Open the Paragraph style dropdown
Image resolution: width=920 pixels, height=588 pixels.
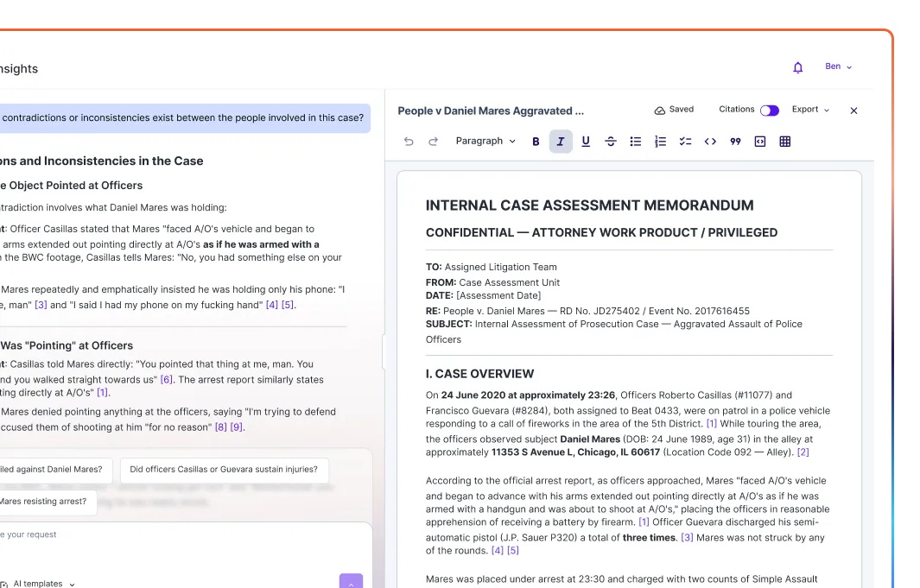pos(485,142)
